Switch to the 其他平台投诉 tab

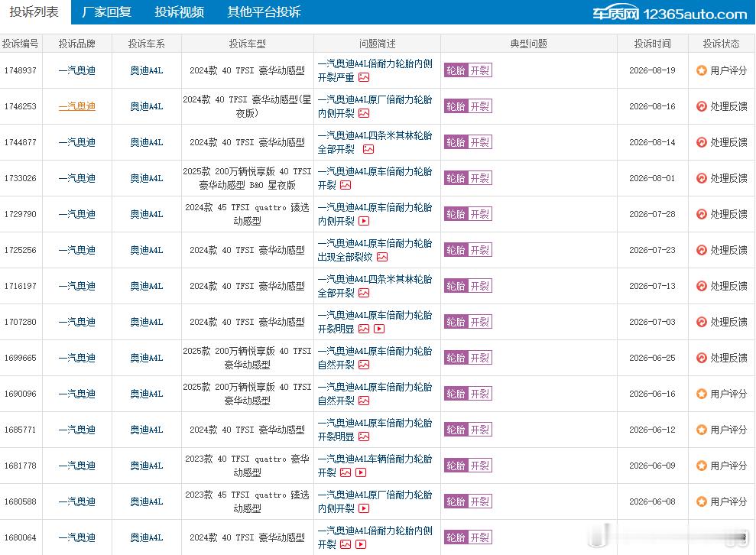pyautogui.click(x=264, y=11)
